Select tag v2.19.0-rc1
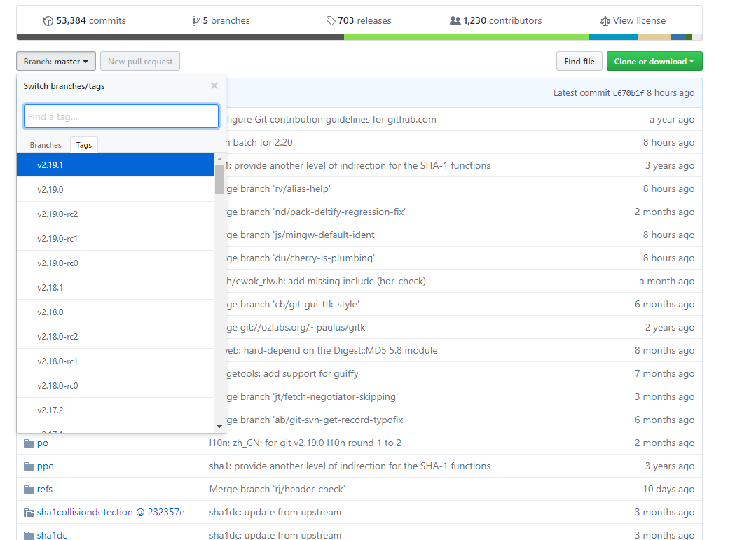 115,239
